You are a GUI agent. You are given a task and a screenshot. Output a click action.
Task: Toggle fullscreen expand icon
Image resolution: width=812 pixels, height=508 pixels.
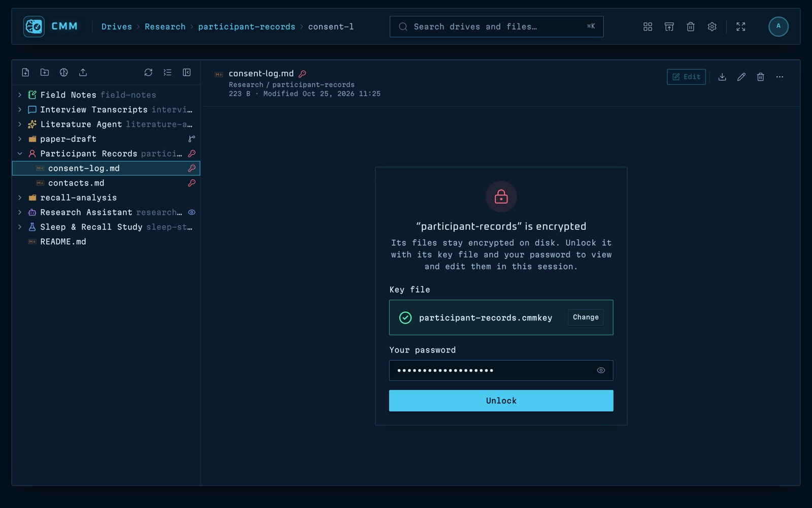pos(740,26)
